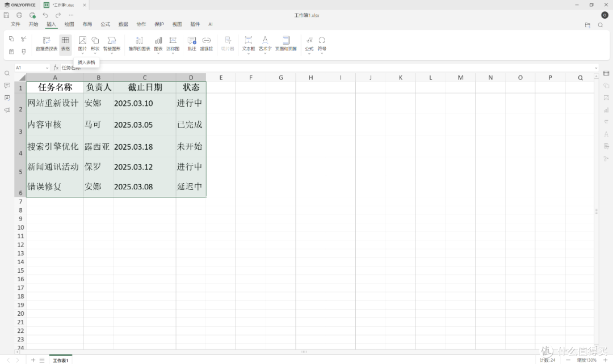This screenshot has width=613, height=364.
Task: Click the user avatar circle
Action: [605, 15]
